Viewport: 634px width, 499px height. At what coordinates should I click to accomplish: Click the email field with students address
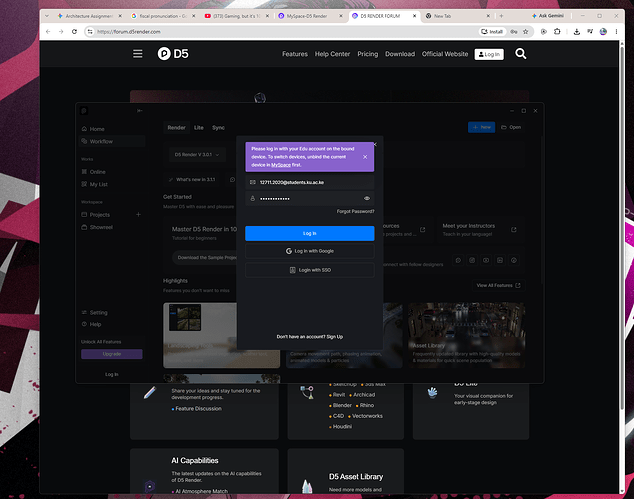[x=310, y=182]
